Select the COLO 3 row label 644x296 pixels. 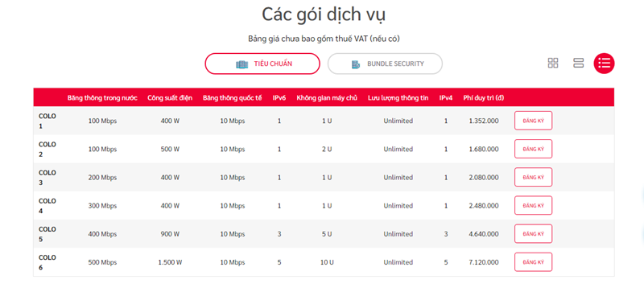point(47,177)
